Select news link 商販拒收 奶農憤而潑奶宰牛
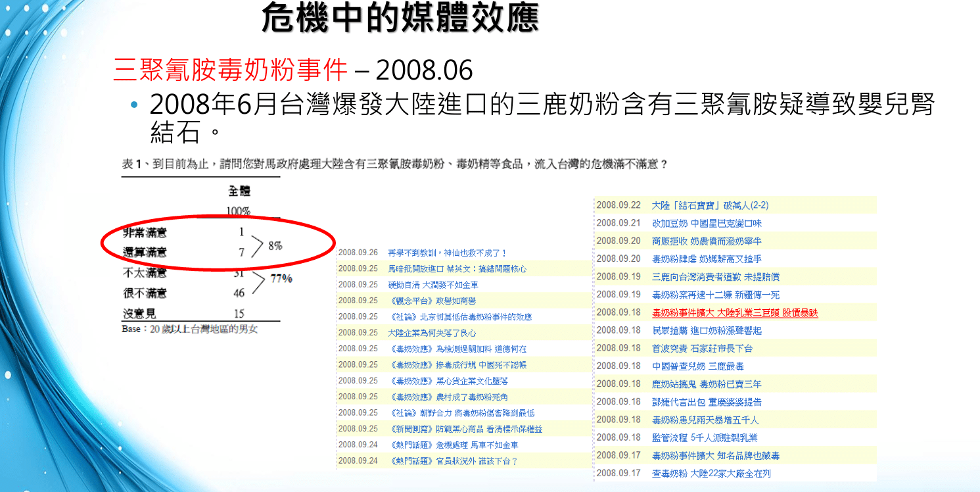 coord(707,241)
